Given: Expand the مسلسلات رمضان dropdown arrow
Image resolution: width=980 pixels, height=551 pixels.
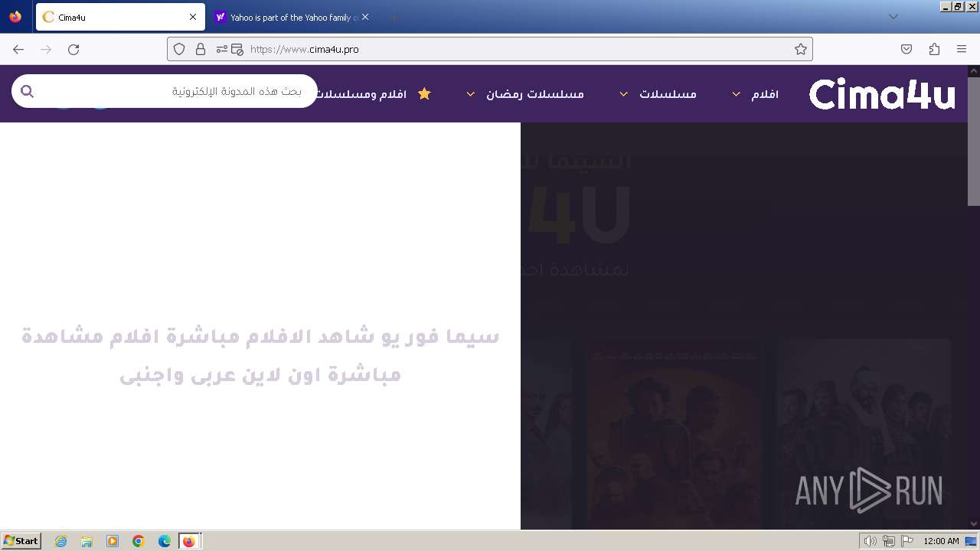Looking at the screenshot, I should pos(471,94).
